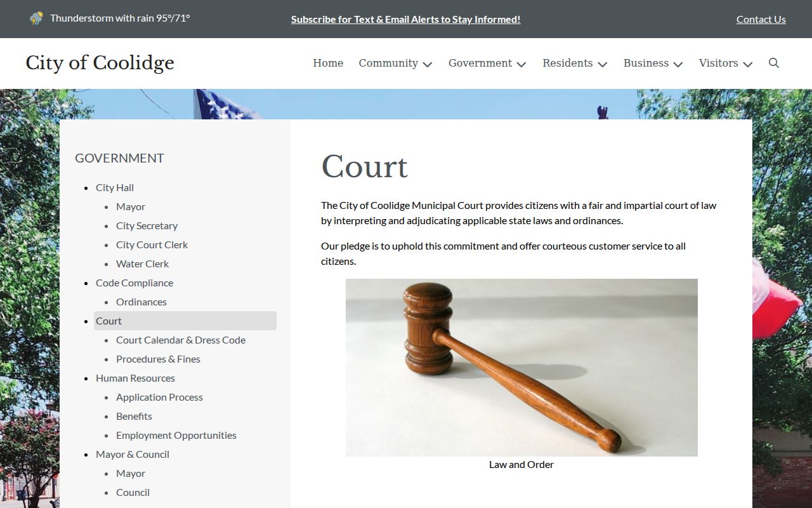The image size is (812, 508).
Task: Expand the Visitors dropdown menu
Action: coord(726,63)
